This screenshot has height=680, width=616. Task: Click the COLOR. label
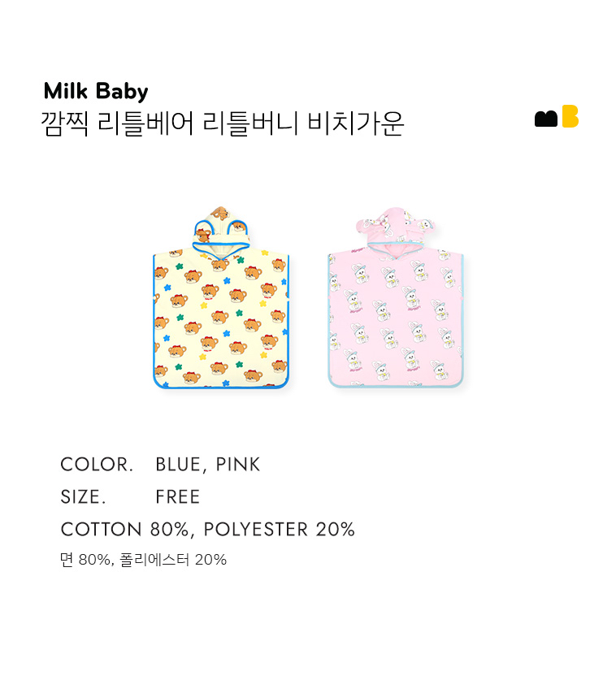coord(97,465)
